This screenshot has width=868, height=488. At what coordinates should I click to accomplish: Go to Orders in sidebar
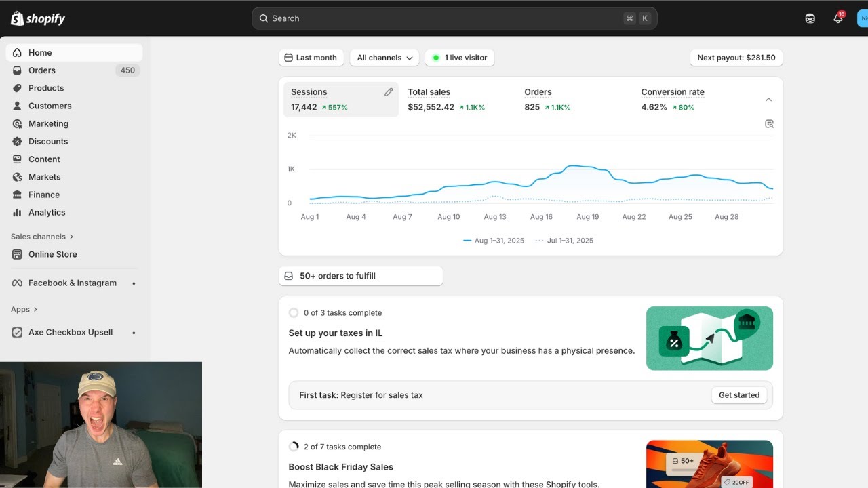tap(74, 70)
